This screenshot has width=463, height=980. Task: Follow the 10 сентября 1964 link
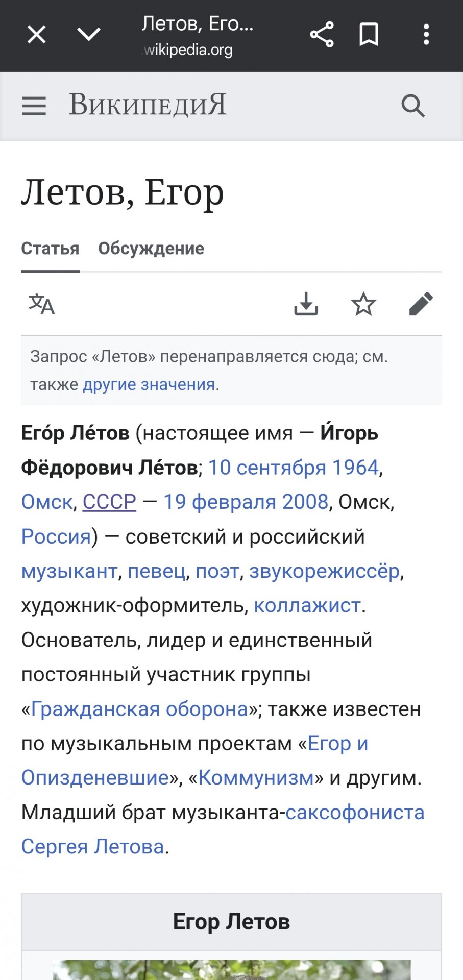(294, 468)
